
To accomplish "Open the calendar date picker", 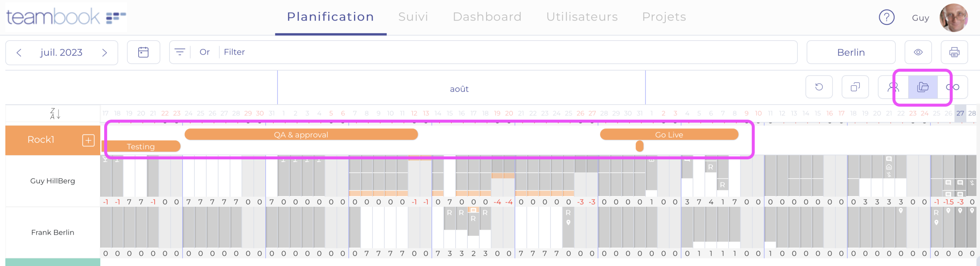I will click(143, 52).
